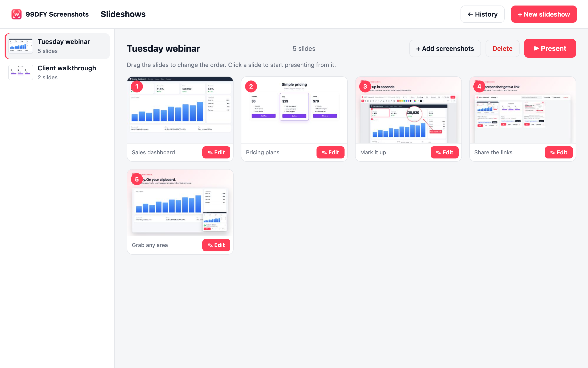Click the 'Share the links' caption text
588x368 pixels.
tap(493, 152)
